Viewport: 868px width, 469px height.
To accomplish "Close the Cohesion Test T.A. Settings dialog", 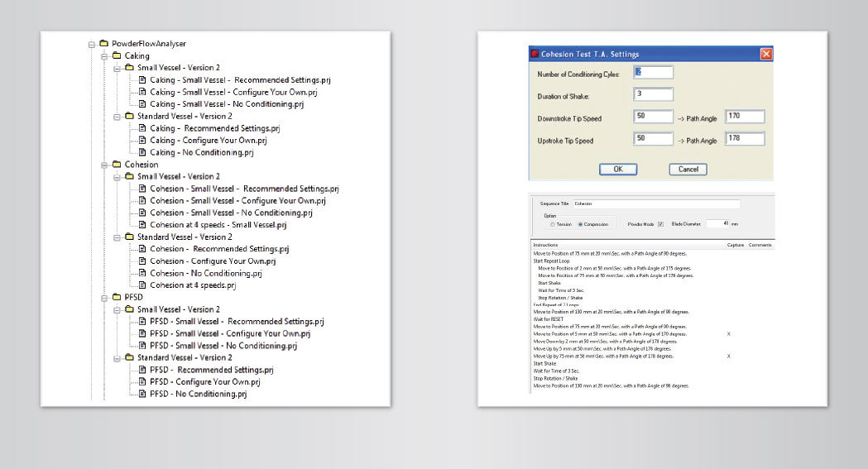I will coord(765,55).
